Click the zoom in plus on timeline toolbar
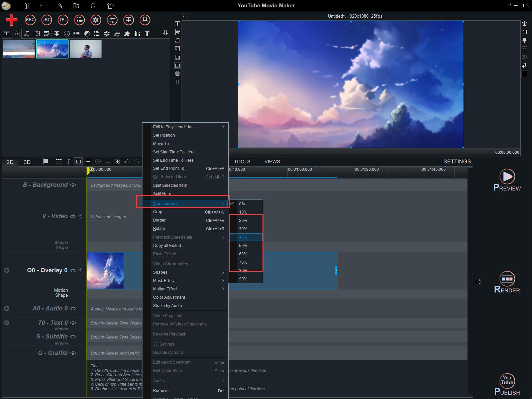Image resolution: width=532 pixels, height=399 pixels. coord(117,161)
